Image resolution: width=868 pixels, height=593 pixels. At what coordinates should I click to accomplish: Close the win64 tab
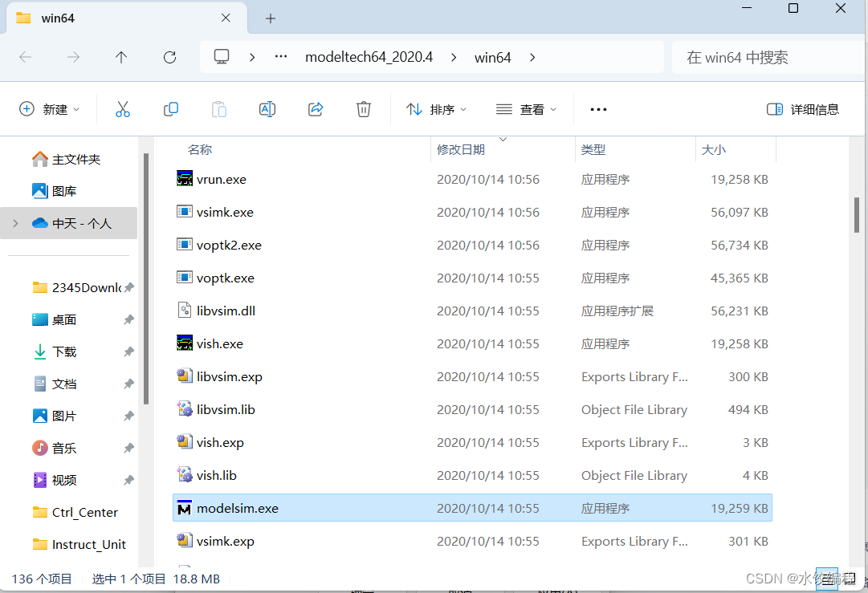pos(226,18)
